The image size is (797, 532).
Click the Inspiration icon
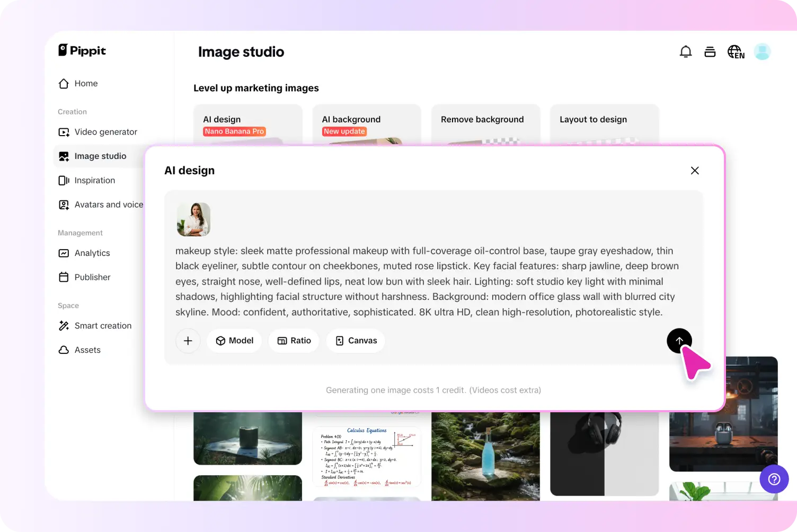(64, 181)
